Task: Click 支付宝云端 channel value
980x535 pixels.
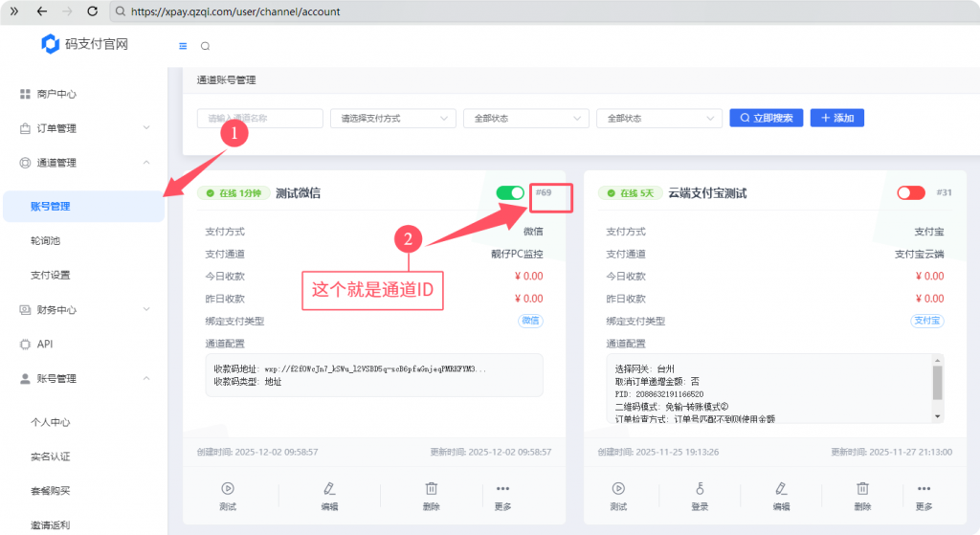Action: coord(919,254)
